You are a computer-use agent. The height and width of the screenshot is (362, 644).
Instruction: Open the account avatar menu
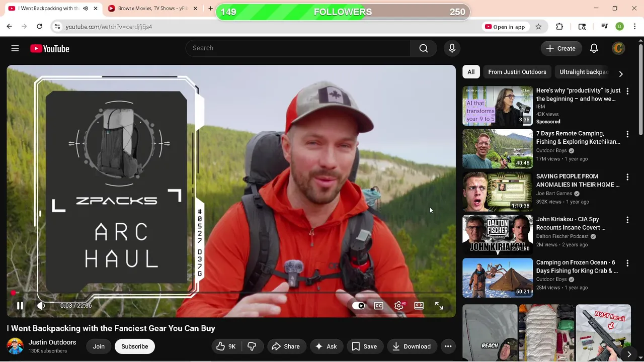click(x=618, y=48)
